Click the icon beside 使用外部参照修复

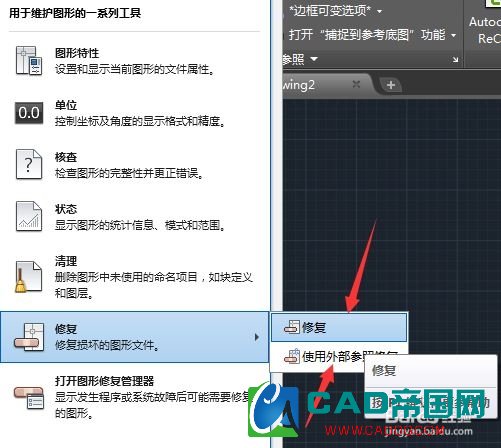[292, 356]
